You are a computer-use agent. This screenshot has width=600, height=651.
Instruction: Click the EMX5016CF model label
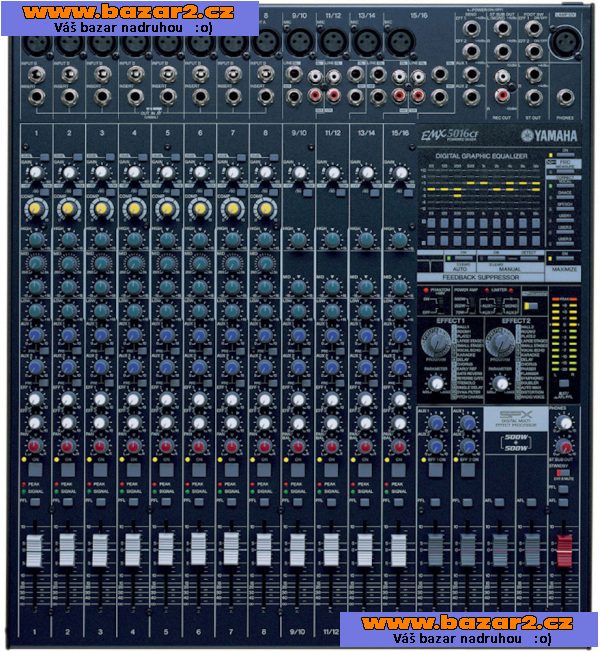point(450,135)
